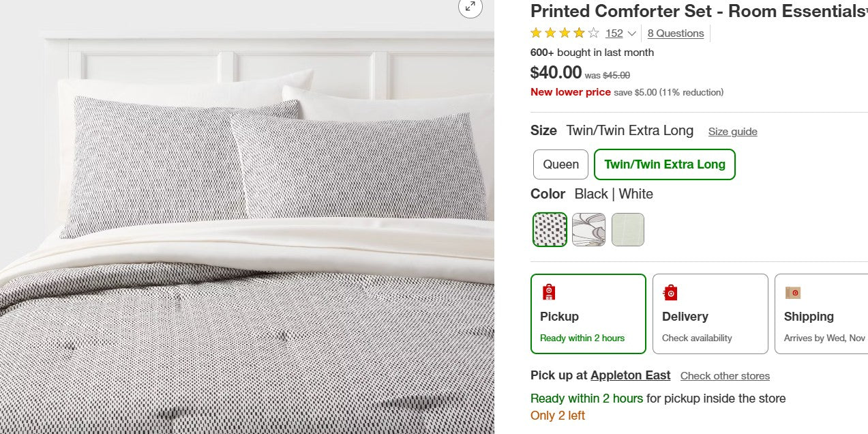Open the Size guide
The image size is (868, 434).
tap(732, 131)
